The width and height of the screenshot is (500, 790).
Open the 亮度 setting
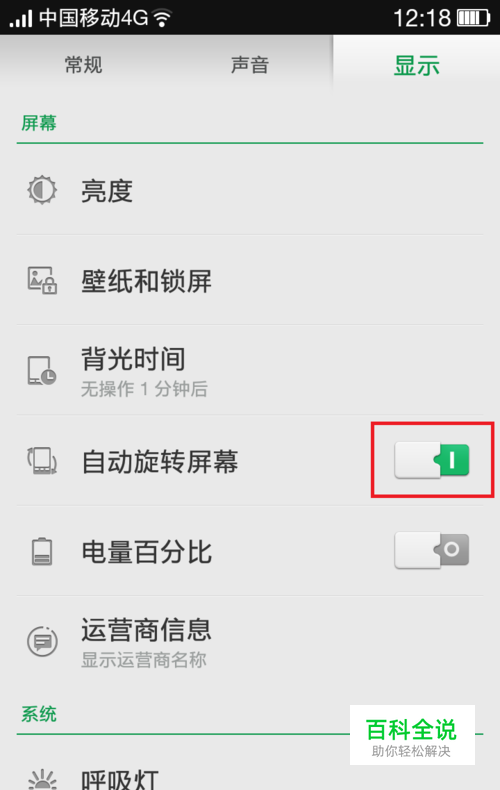pyautogui.click(x=250, y=190)
